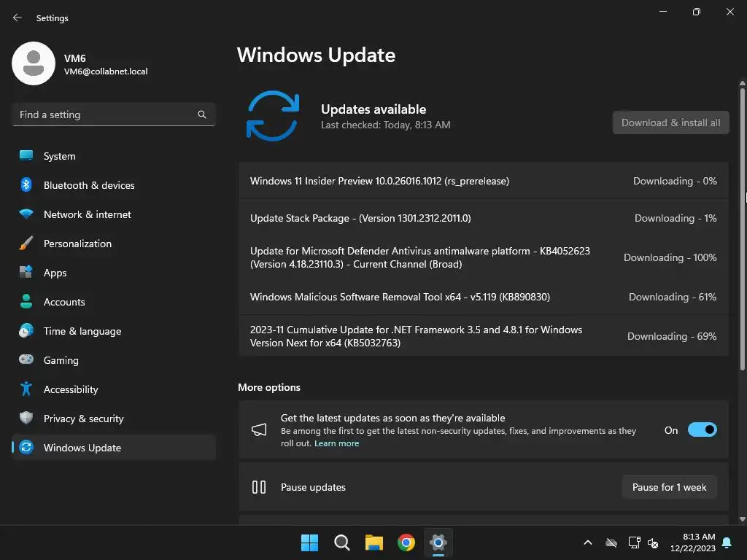Click the network display tray icon
The image size is (747, 560).
(x=634, y=542)
